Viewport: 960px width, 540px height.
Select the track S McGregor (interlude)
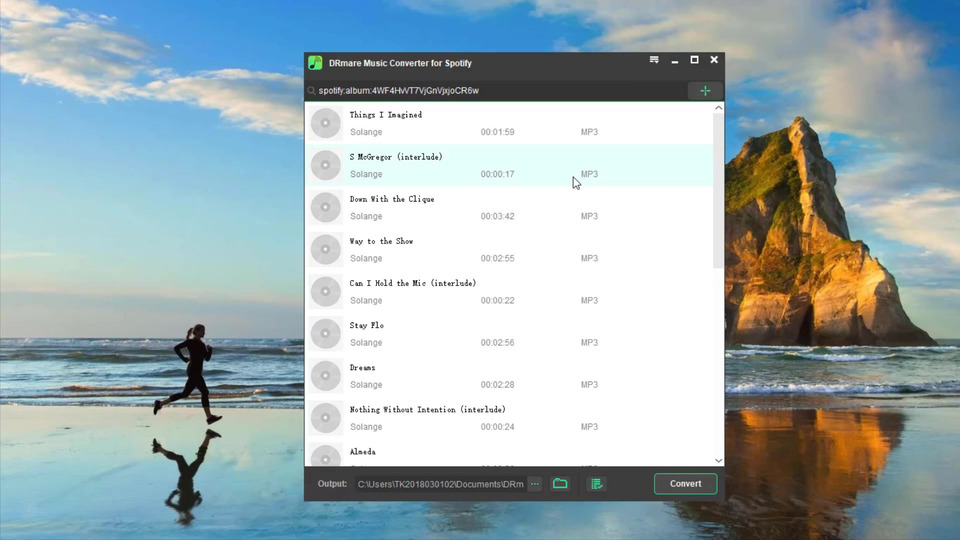click(509, 165)
